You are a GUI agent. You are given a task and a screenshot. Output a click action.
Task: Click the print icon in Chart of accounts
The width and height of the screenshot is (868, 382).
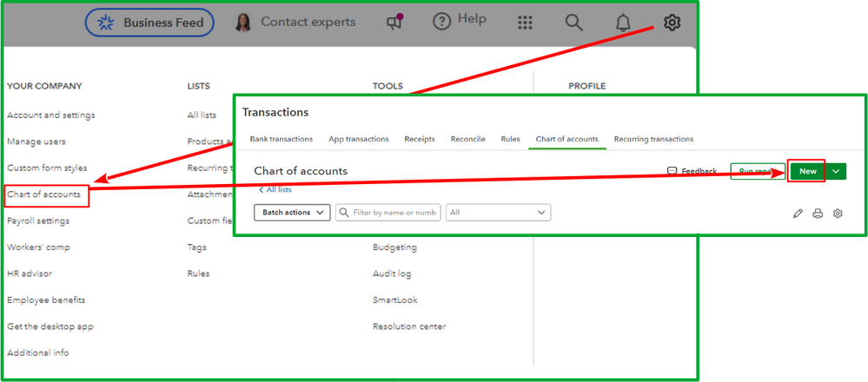pyautogui.click(x=818, y=214)
